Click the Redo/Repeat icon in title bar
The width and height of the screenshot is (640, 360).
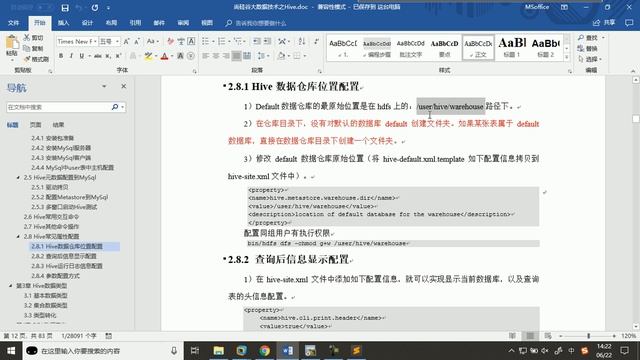point(95,8)
